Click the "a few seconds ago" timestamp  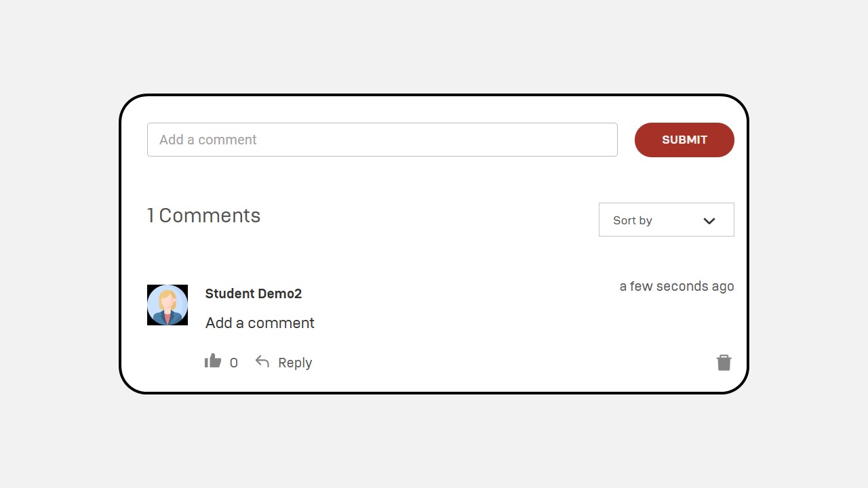click(x=677, y=286)
